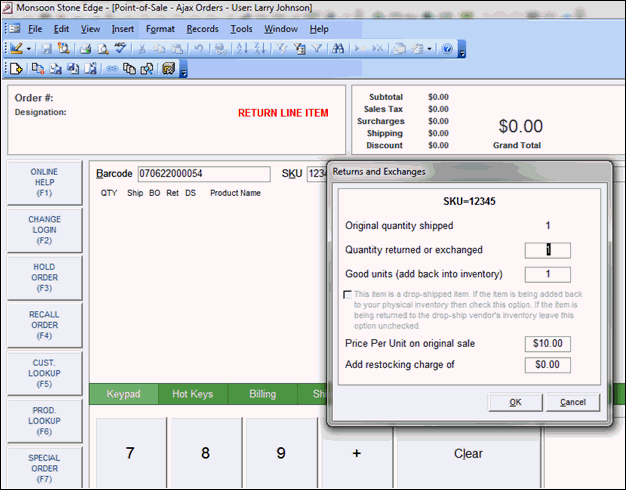Click the Undo arrow icon

point(198,49)
